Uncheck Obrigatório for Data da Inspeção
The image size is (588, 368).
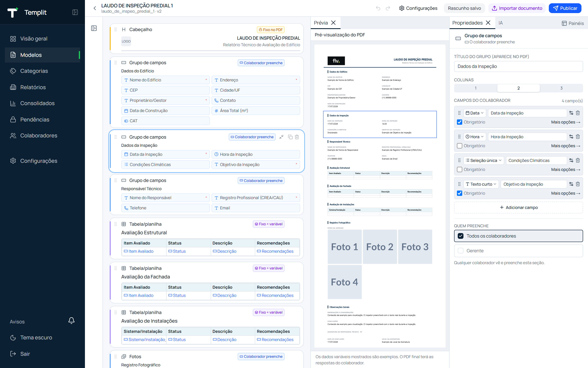[x=459, y=122]
